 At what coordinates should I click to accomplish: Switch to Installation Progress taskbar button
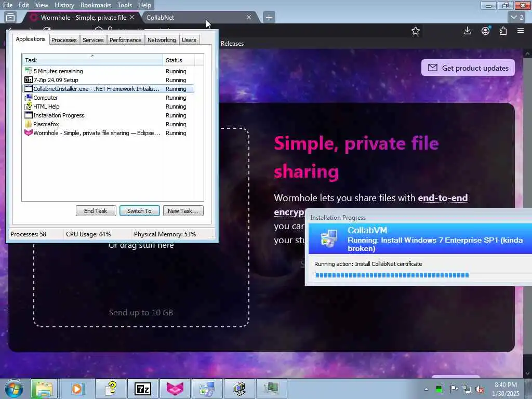point(207,389)
